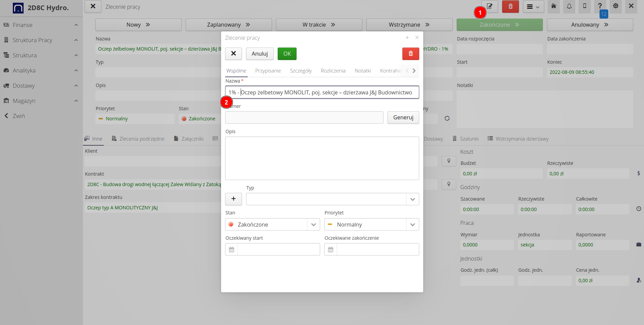
Task: Click into the Opis text area
Action: (x=322, y=158)
